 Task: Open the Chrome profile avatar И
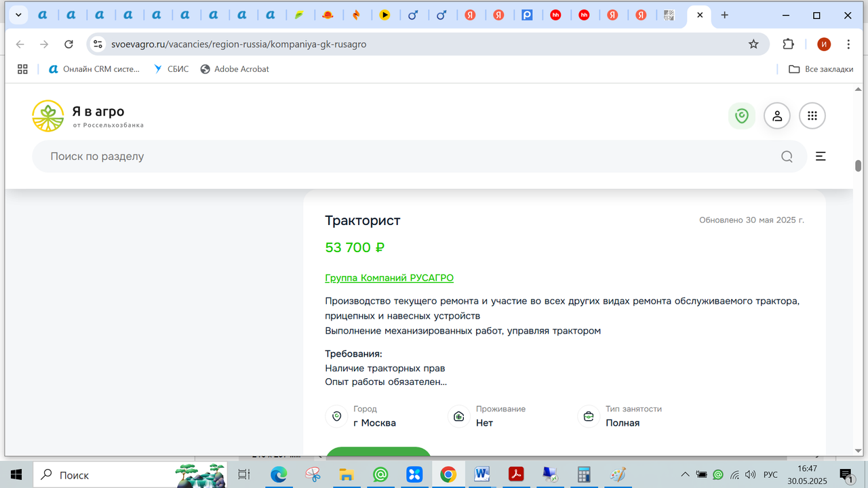click(x=824, y=44)
